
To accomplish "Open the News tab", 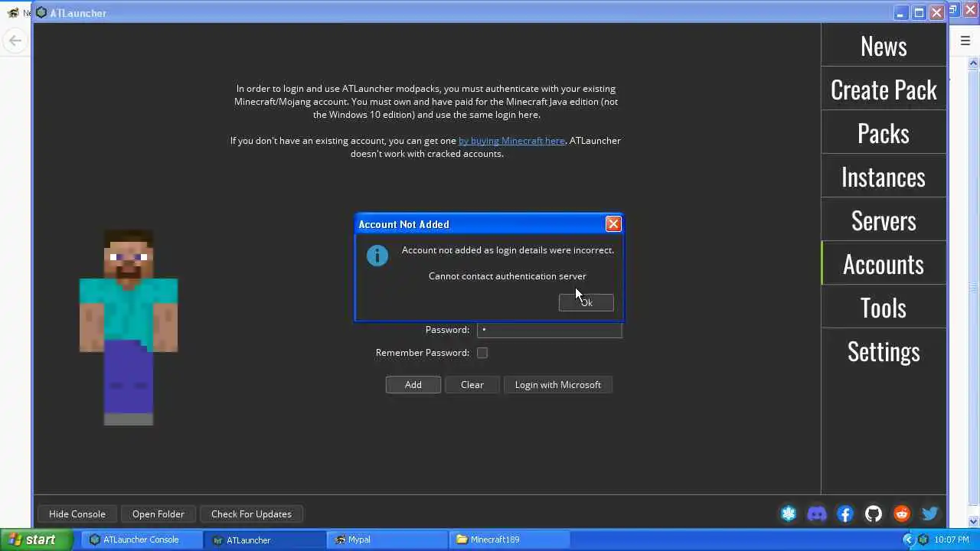I will (884, 45).
